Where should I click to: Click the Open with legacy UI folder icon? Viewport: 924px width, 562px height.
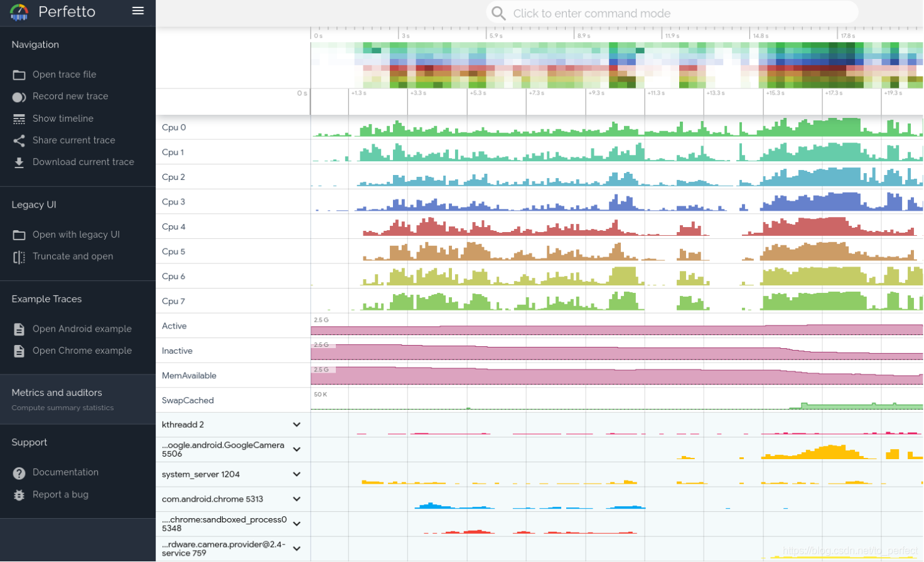pyautogui.click(x=19, y=235)
